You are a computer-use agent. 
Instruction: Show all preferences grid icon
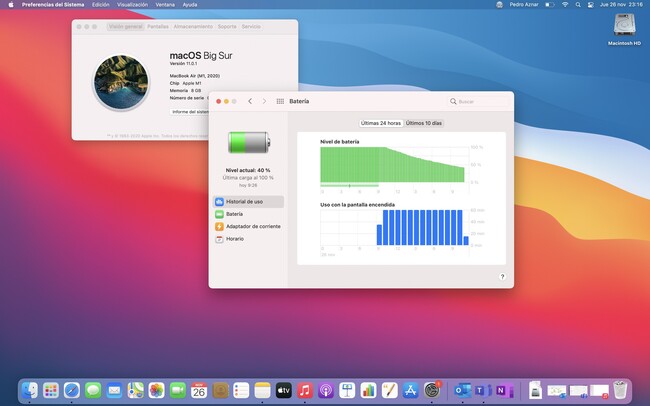pyautogui.click(x=280, y=101)
